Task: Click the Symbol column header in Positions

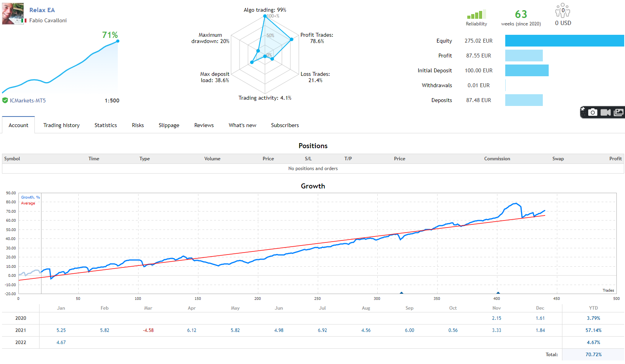Action: (x=12, y=159)
